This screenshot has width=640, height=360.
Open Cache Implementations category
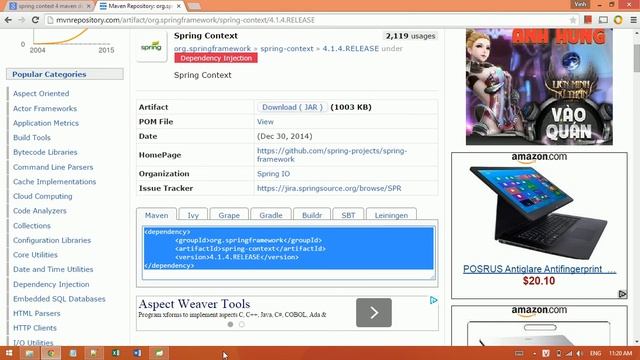pyautogui.click(x=54, y=182)
